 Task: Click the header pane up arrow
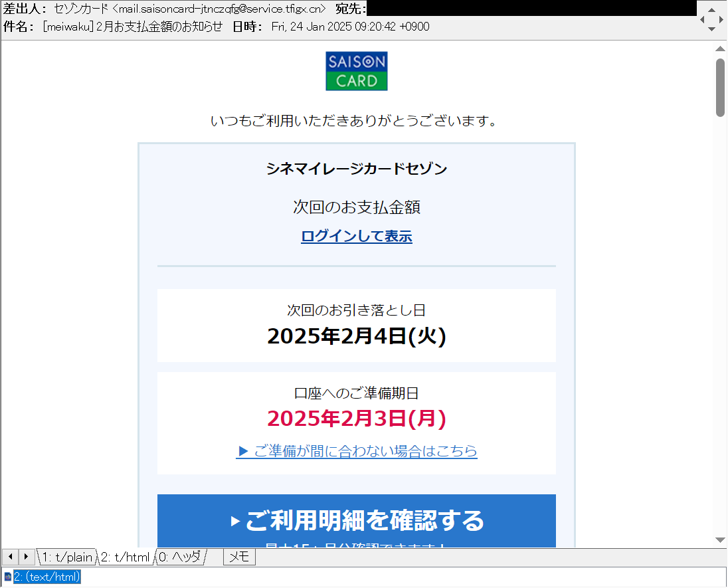711,10
